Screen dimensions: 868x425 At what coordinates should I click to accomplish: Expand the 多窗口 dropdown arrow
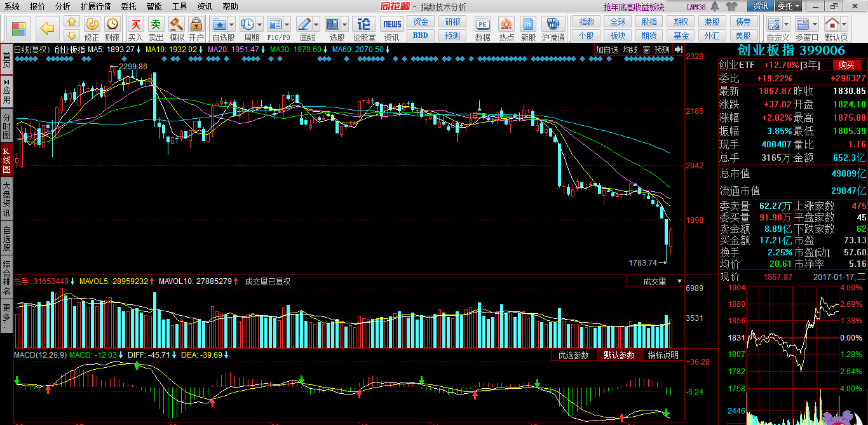pyautogui.click(x=815, y=25)
